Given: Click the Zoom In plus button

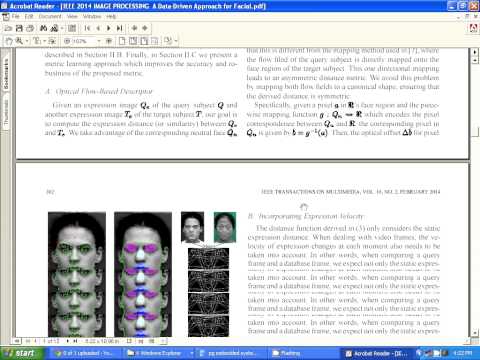Looking at the screenshot, I should coord(108,41).
